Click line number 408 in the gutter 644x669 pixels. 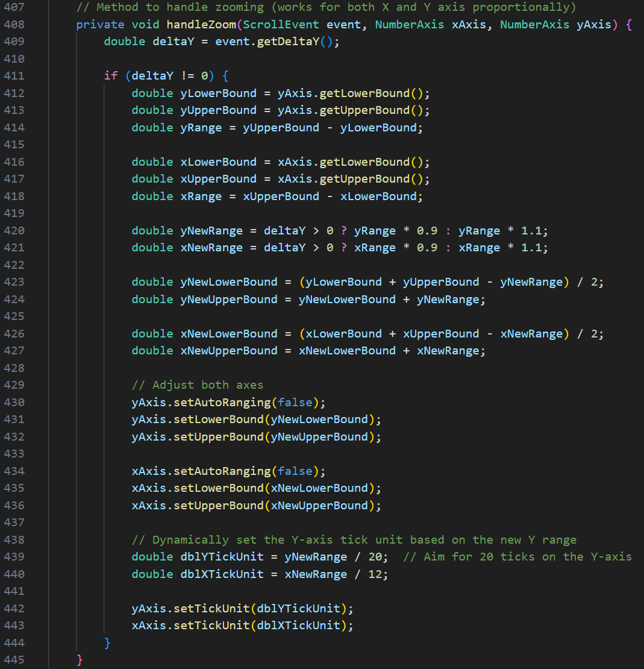[14, 25]
